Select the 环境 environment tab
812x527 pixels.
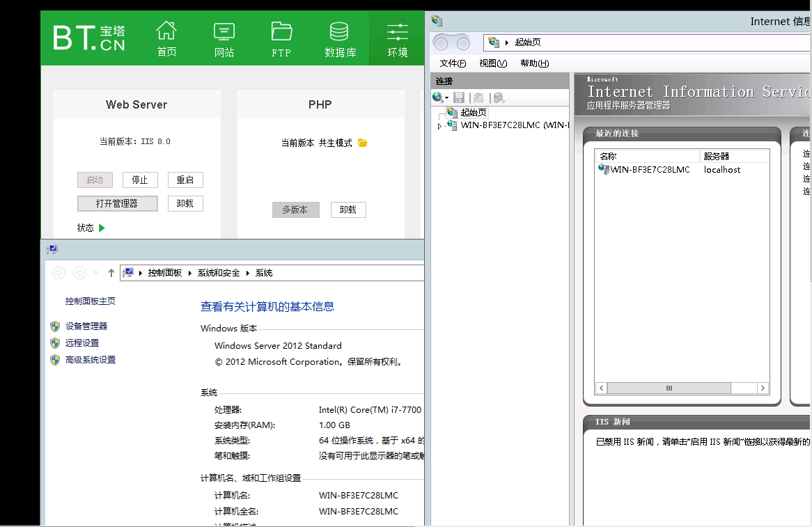click(397, 38)
